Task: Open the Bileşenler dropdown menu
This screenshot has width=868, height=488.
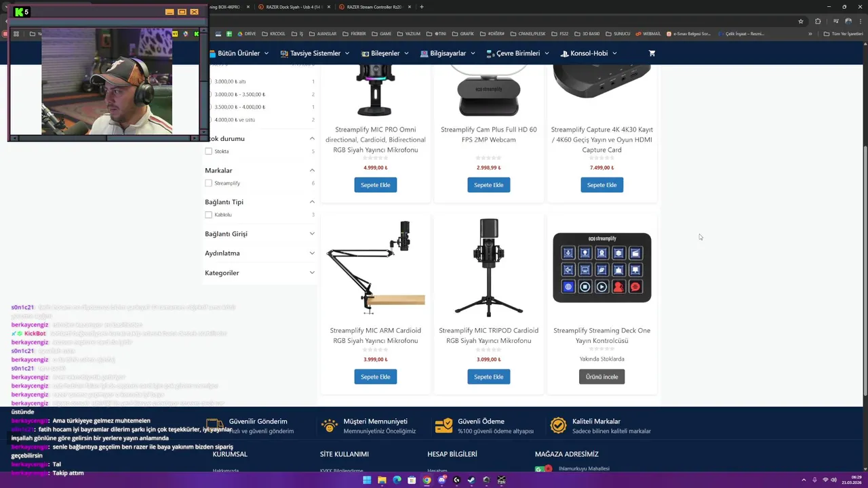Action: click(386, 53)
